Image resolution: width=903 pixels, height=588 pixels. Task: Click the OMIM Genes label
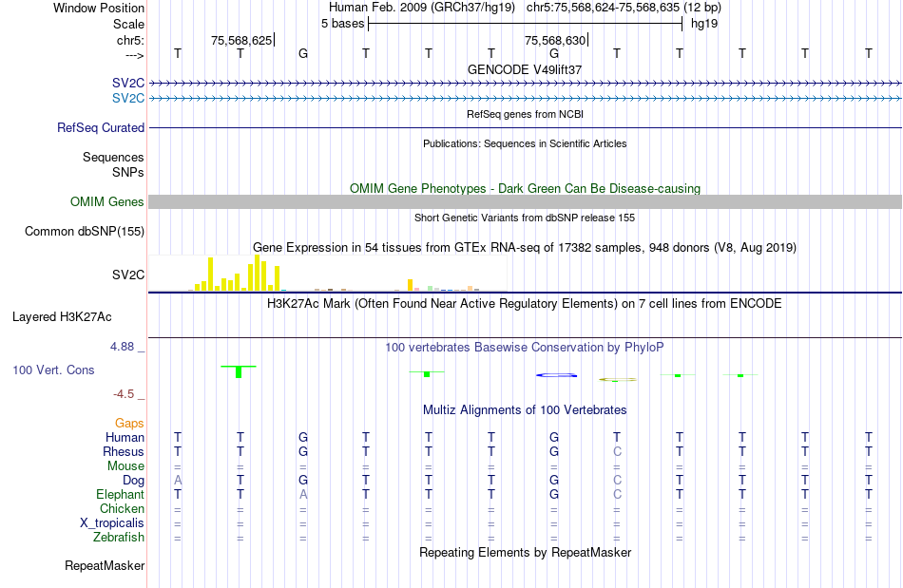coord(106,202)
